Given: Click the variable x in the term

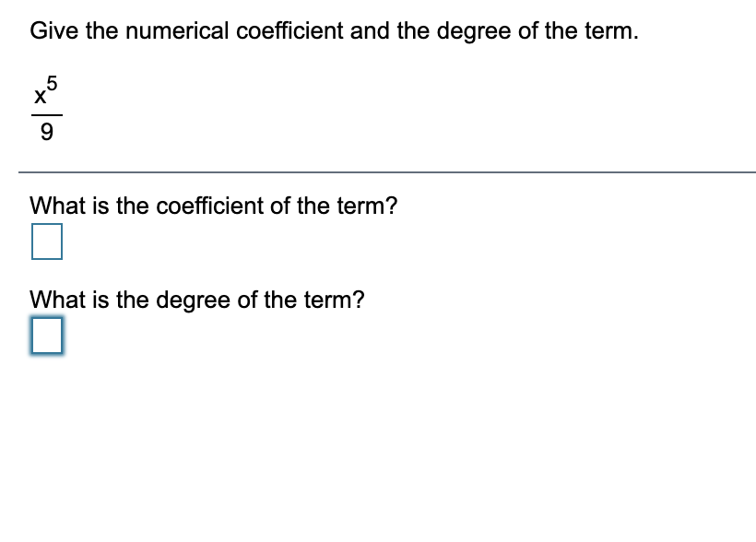Looking at the screenshot, I should coord(40,95).
